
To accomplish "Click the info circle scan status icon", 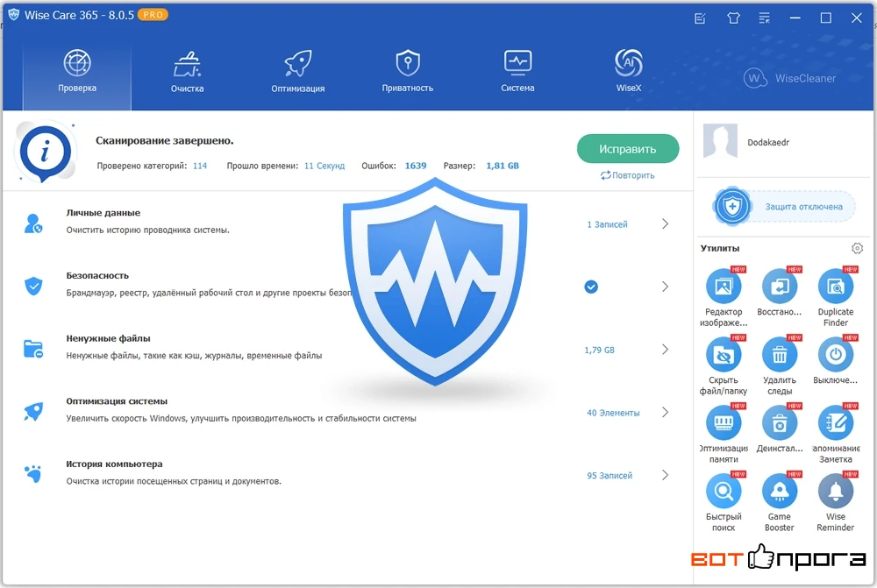I will pos(45,152).
